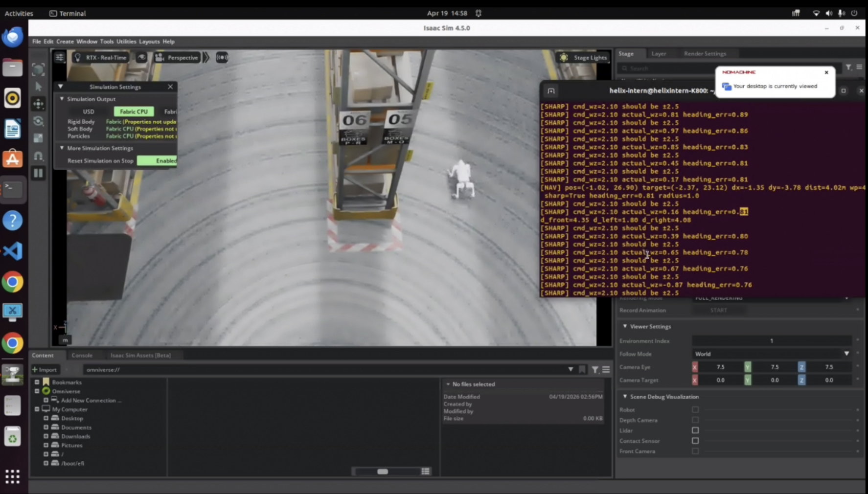Expand the Downloads folder in Content tree
Viewport: 868px width, 494px height.
tap(46, 436)
